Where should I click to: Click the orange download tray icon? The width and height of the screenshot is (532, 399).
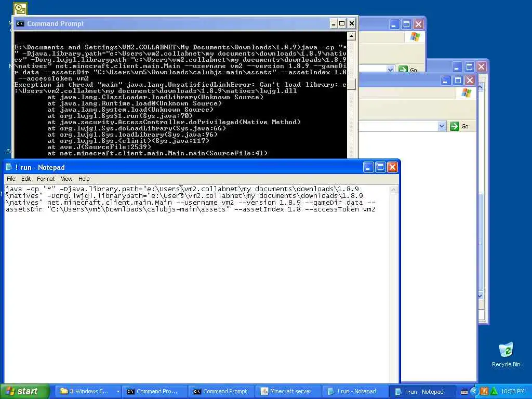coord(484,392)
